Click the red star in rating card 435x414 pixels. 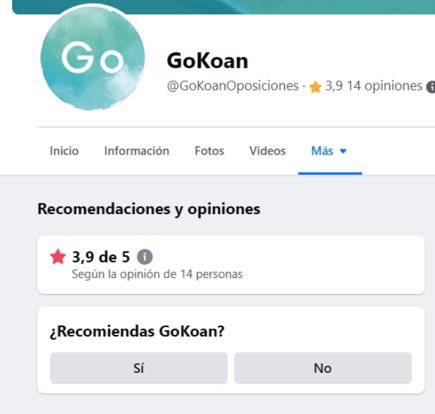click(x=58, y=257)
